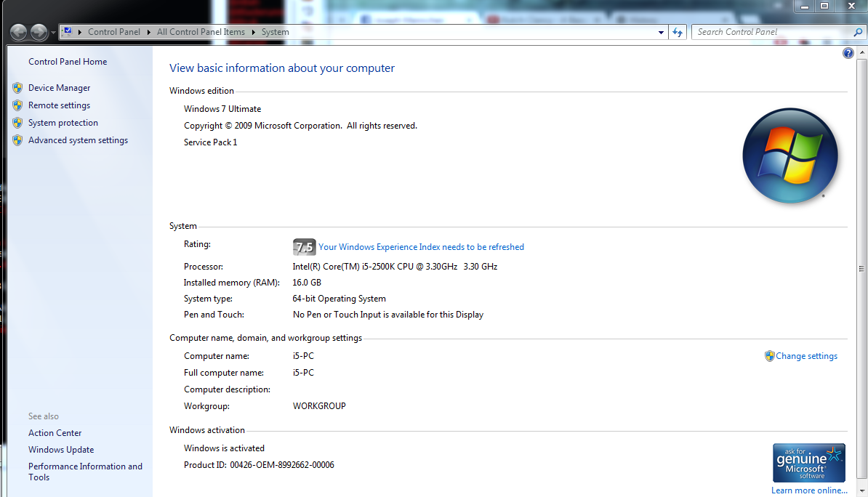Viewport: 868px width, 497px height.
Task: Click the scroll down arrow of scrollbar
Action: (x=862, y=491)
